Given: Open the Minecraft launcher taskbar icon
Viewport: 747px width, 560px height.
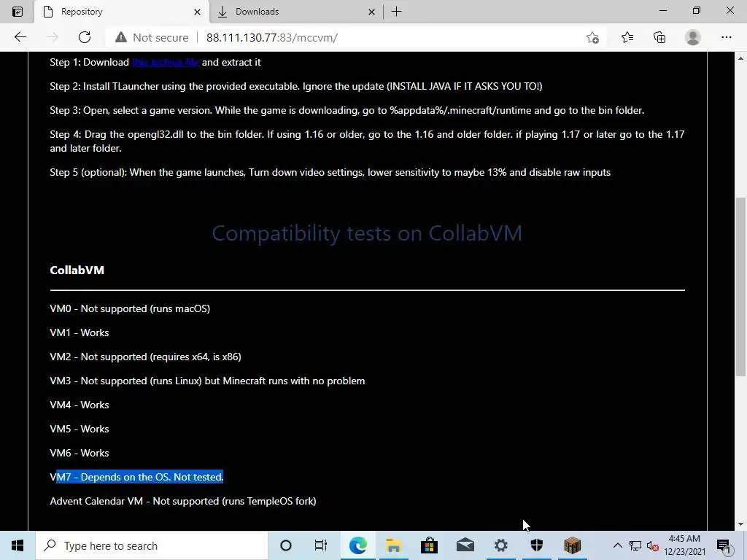Looking at the screenshot, I should [572, 545].
